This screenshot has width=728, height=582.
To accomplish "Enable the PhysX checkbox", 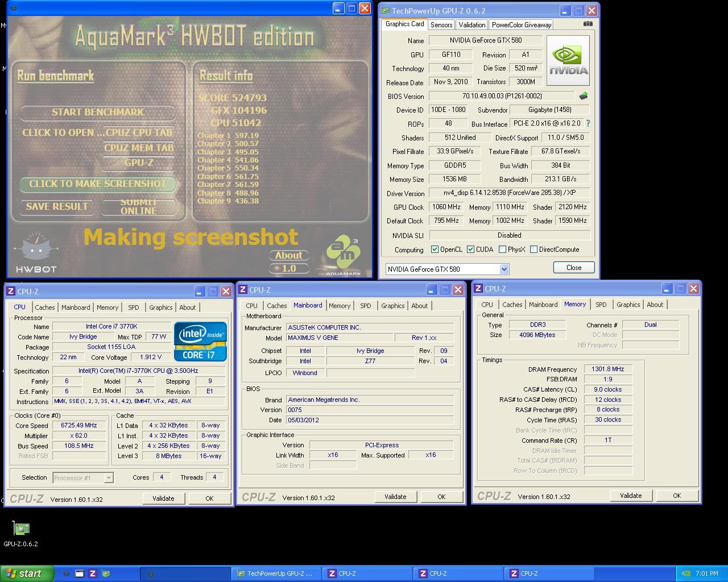I will [x=502, y=250].
